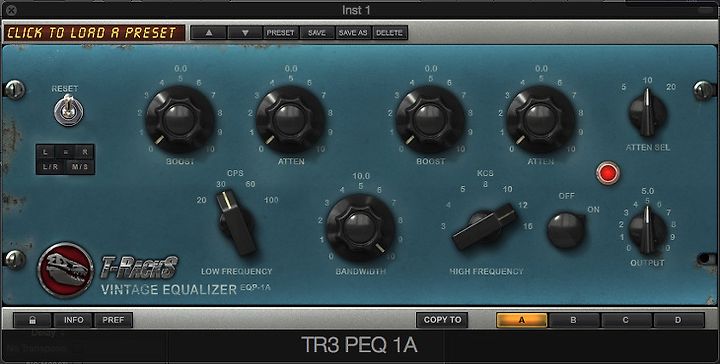
Task: Select setting slot D
Action: coord(678,320)
